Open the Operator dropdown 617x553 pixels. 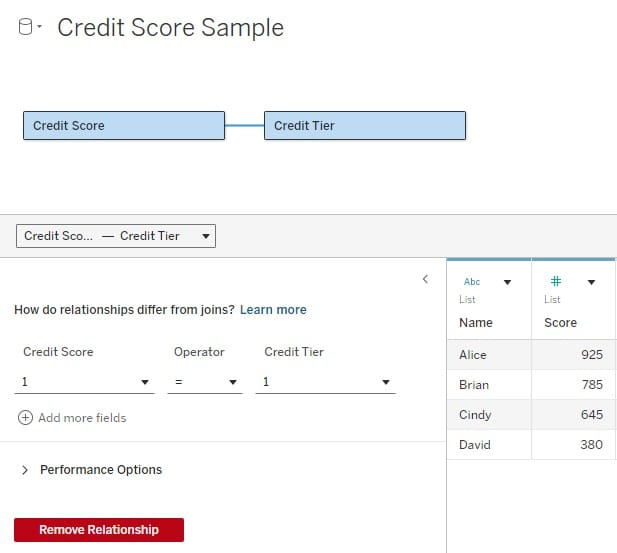pos(205,382)
